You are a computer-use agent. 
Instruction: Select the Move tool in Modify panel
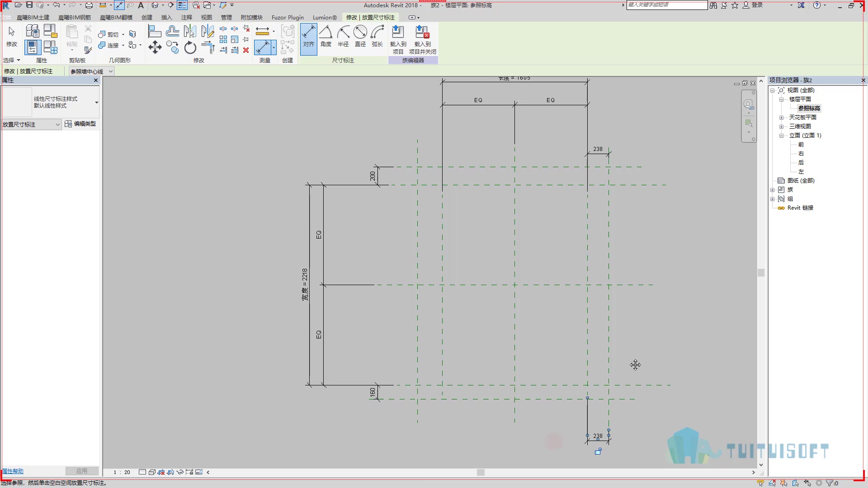point(155,47)
